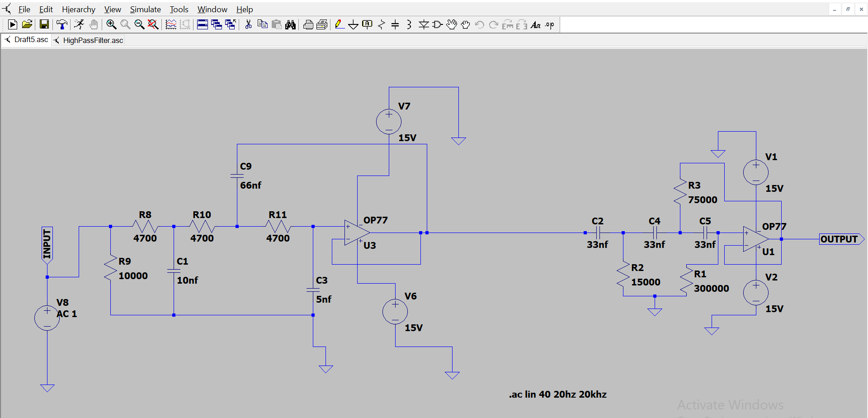
Task: Place a Diode component
Action: click(424, 25)
